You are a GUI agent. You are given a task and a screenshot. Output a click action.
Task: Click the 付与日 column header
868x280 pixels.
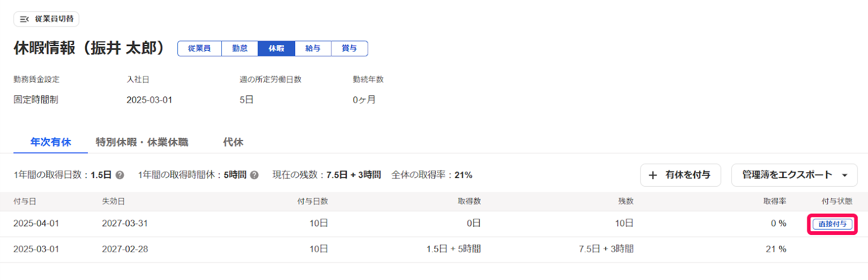(x=25, y=201)
